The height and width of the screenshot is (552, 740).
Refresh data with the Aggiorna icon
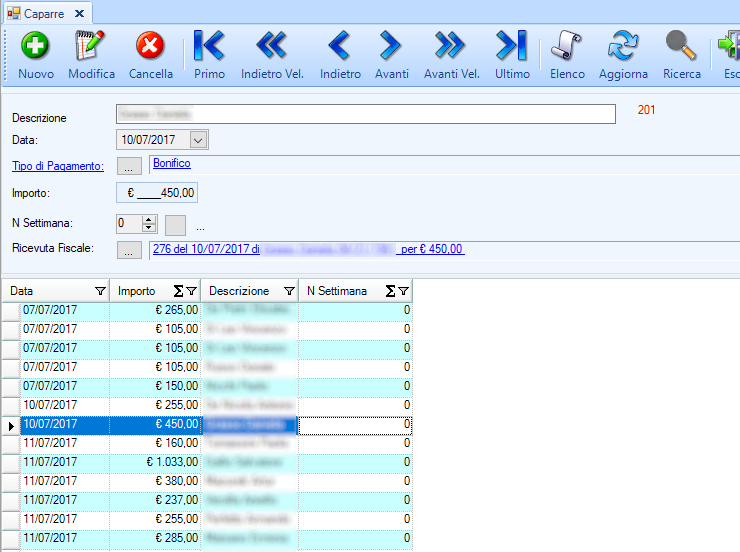pos(623,46)
